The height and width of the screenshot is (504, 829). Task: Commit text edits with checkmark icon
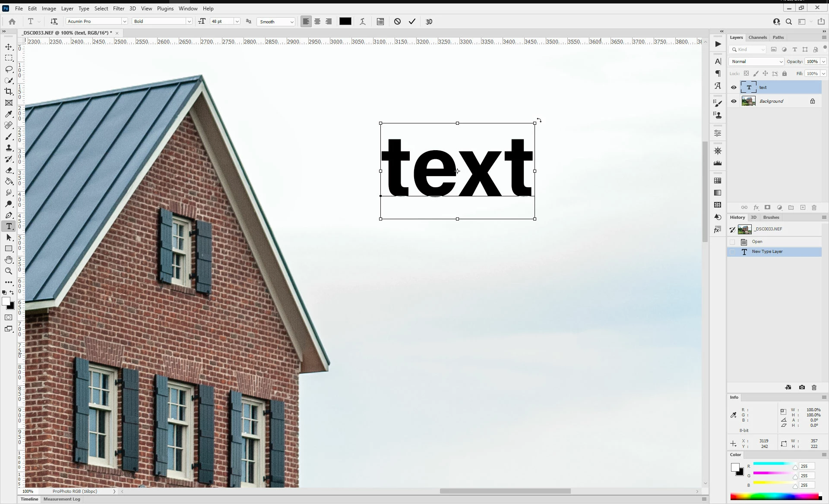[x=412, y=22]
